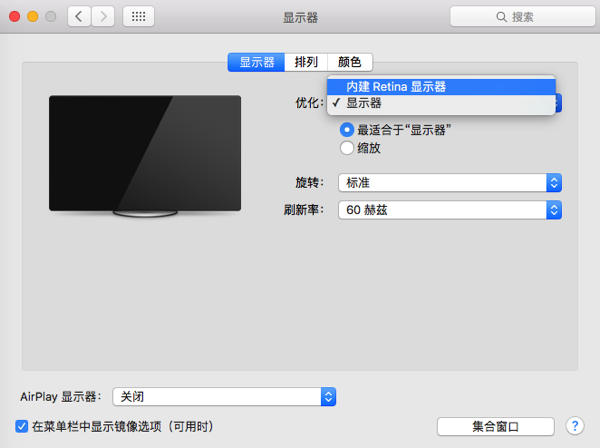
Task: Click the 集合窗口 button
Action: [496, 426]
